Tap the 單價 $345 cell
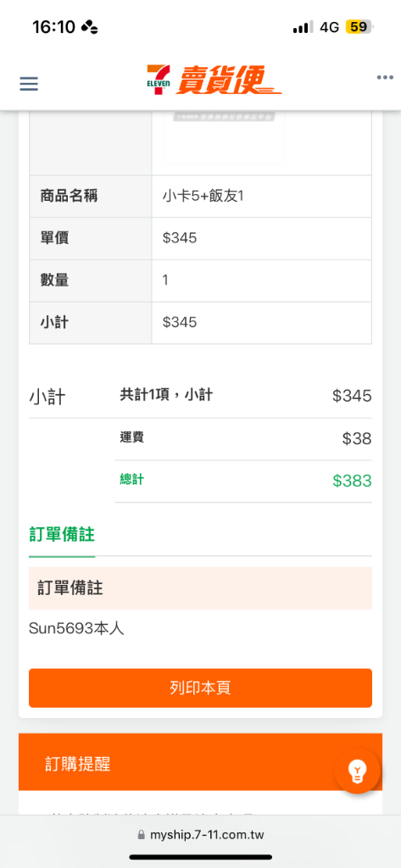401x868 pixels. tap(261, 238)
